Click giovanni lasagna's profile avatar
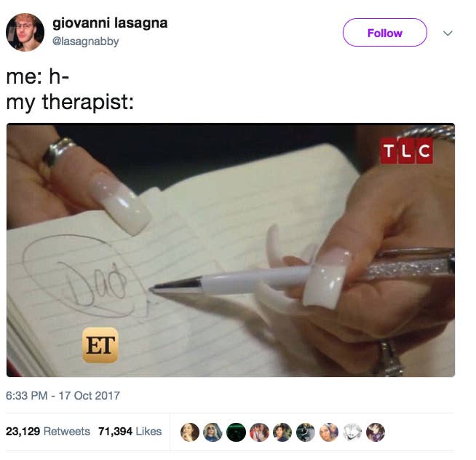 (x=25, y=32)
